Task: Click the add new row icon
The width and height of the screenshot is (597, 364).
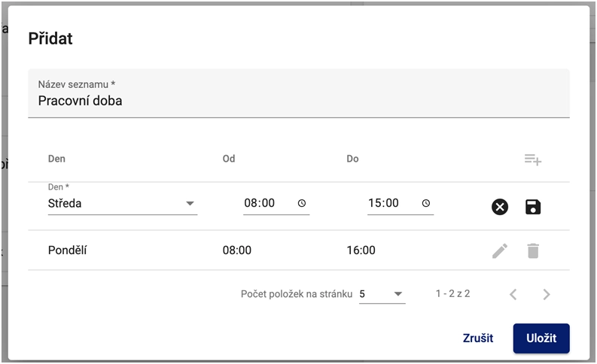Action: click(x=533, y=159)
